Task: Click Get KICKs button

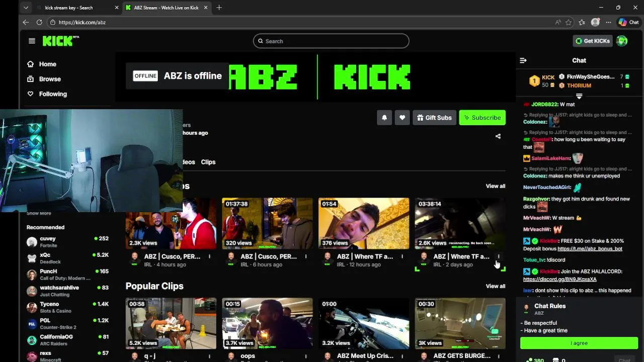Action: pos(593,41)
